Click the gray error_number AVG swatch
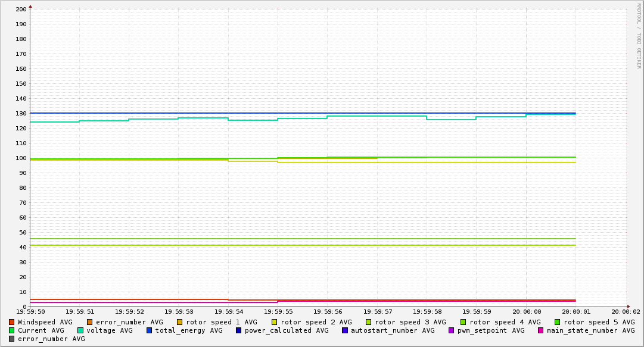This screenshot has height=347, width=644. point(11,339)
